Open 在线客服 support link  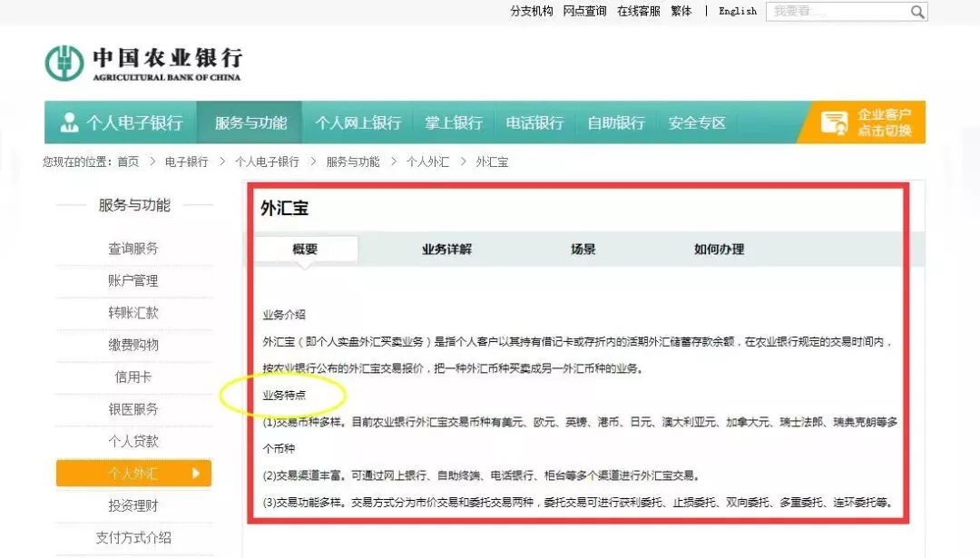click(639, 11)
